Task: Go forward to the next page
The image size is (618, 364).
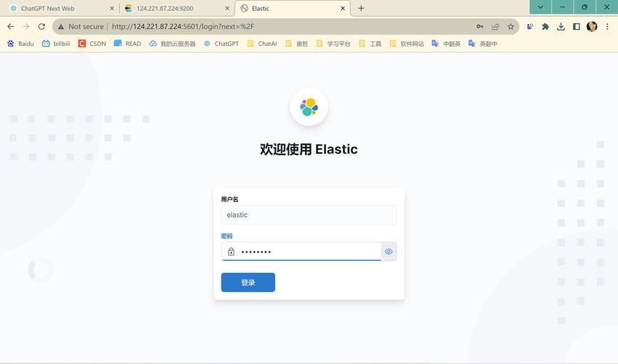Action: click(26, 26)
